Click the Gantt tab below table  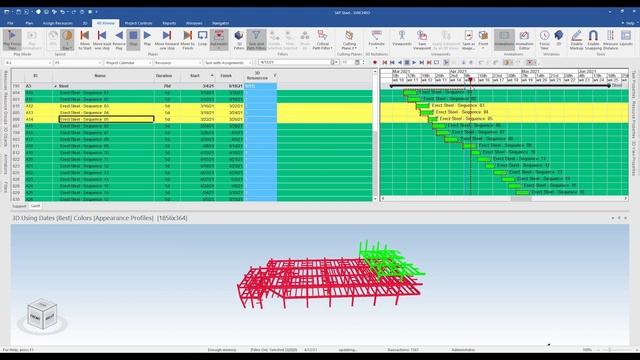(36, 206)
